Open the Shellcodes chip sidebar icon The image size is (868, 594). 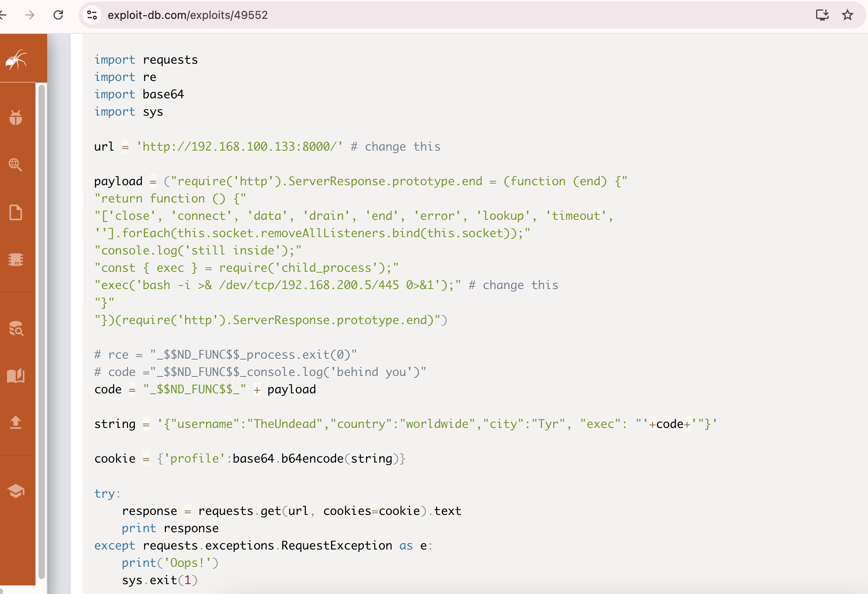[x=16, y=260]
